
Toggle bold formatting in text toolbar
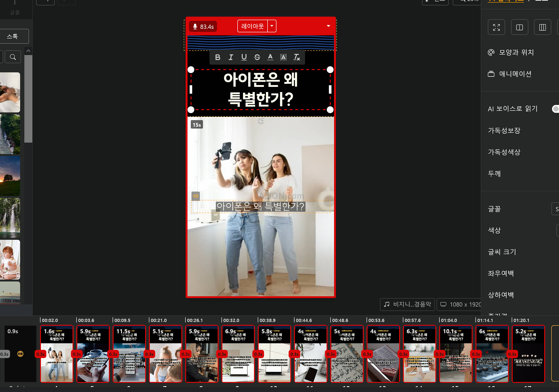[x=217, y=57]
